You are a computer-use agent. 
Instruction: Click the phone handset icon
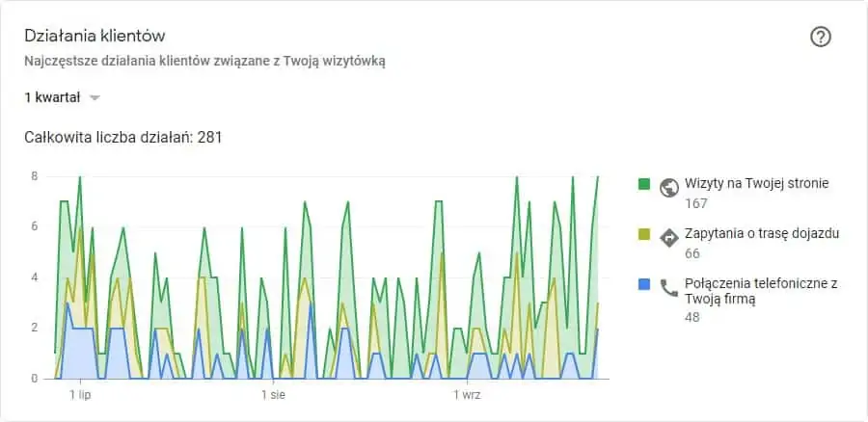pos(669,288)
